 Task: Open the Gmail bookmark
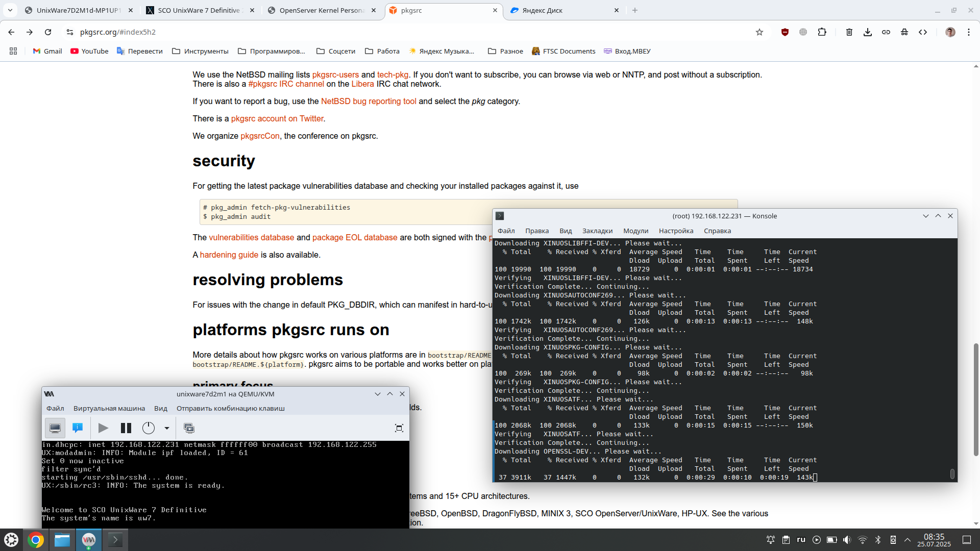coord(47,51)
